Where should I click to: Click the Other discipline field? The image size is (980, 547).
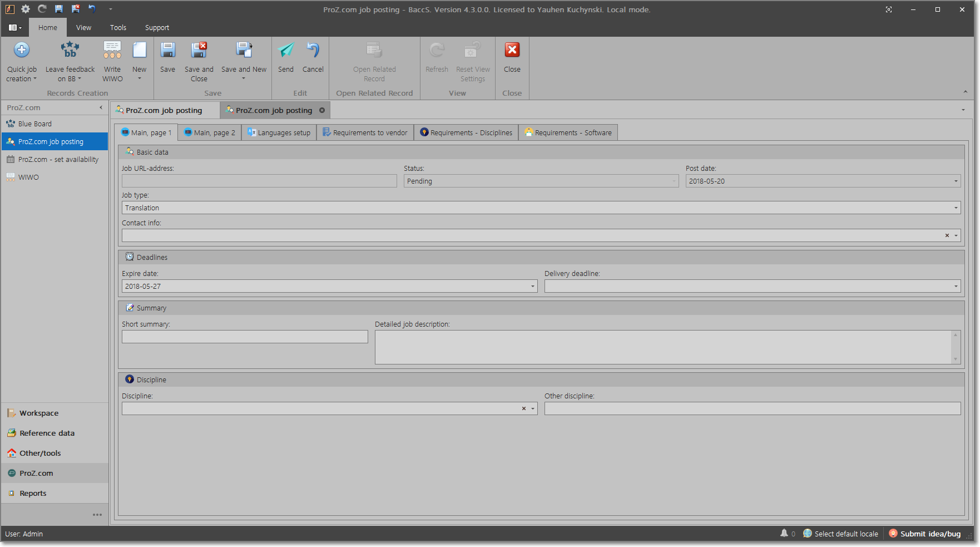753,408
